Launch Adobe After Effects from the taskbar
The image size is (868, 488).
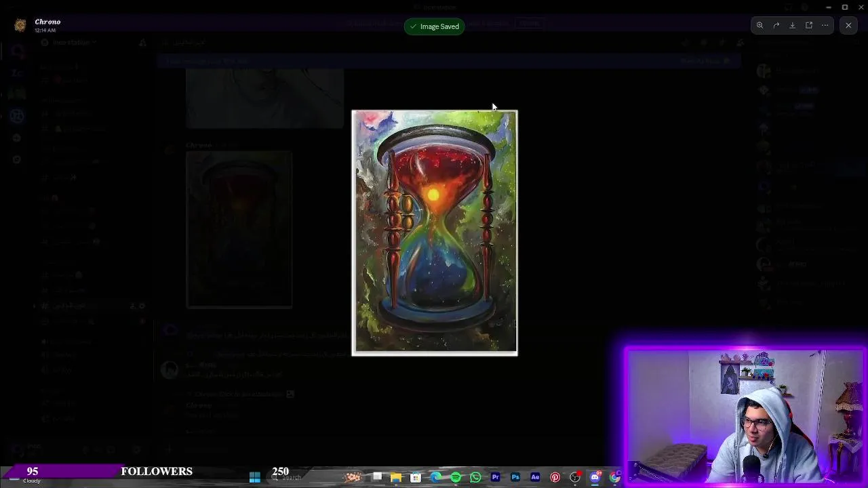point(535,478)
